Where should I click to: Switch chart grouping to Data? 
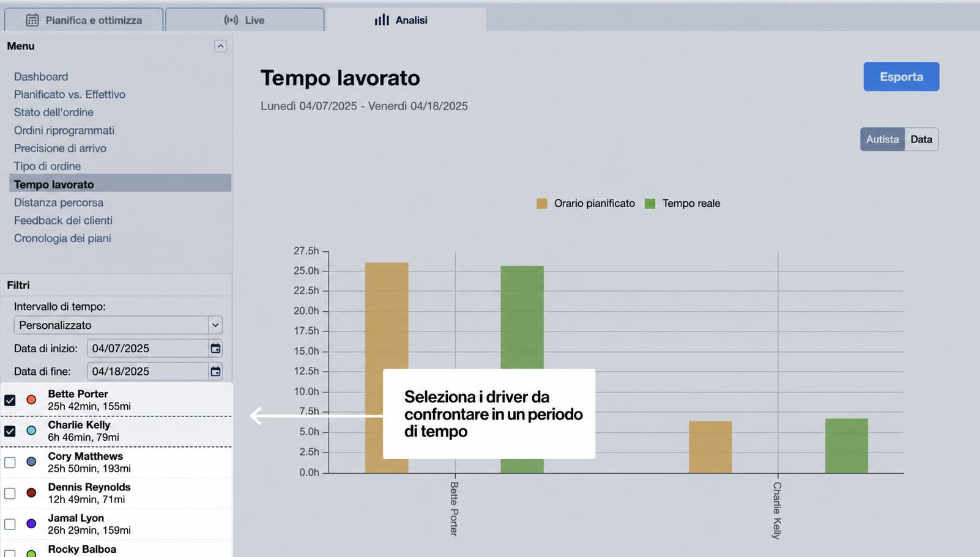click(921, 139)
